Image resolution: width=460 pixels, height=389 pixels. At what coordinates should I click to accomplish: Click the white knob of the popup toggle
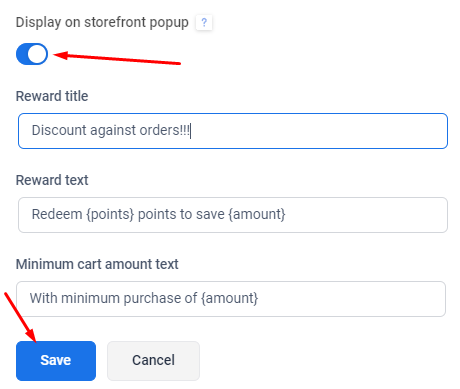[37, 54]
